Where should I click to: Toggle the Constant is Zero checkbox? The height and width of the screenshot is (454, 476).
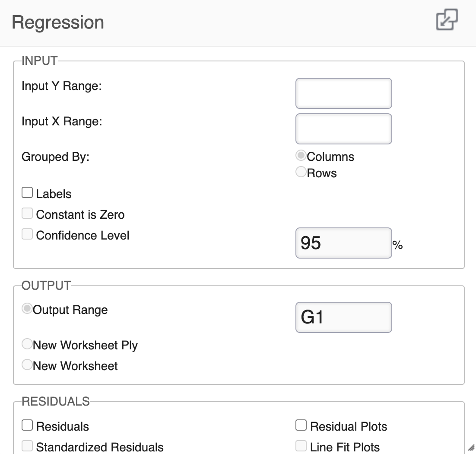coord(27,214)
